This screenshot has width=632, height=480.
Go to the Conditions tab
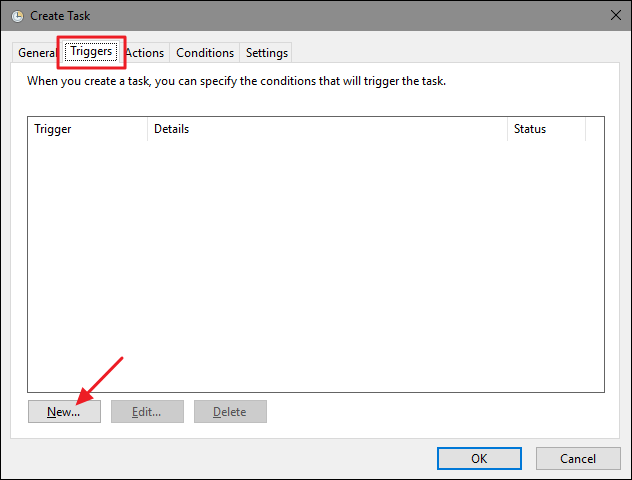pyautogui.click(x=205, y=53)
